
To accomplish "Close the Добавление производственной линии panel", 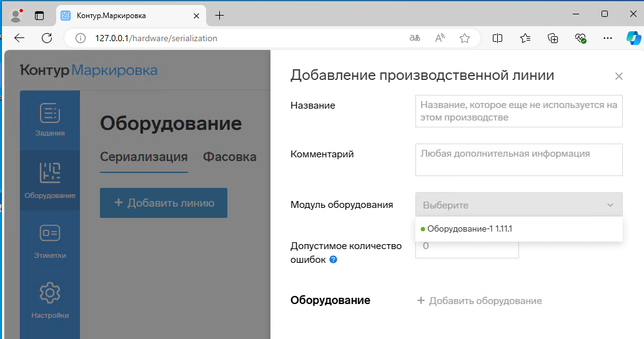I will click(618, 76).
